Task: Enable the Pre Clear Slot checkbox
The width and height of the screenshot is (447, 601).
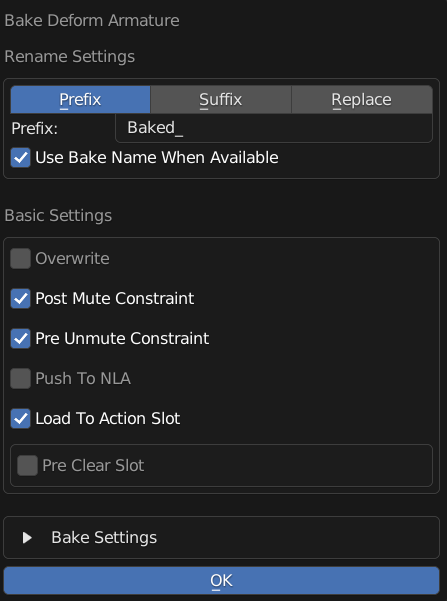Action: tap(28, 465)
